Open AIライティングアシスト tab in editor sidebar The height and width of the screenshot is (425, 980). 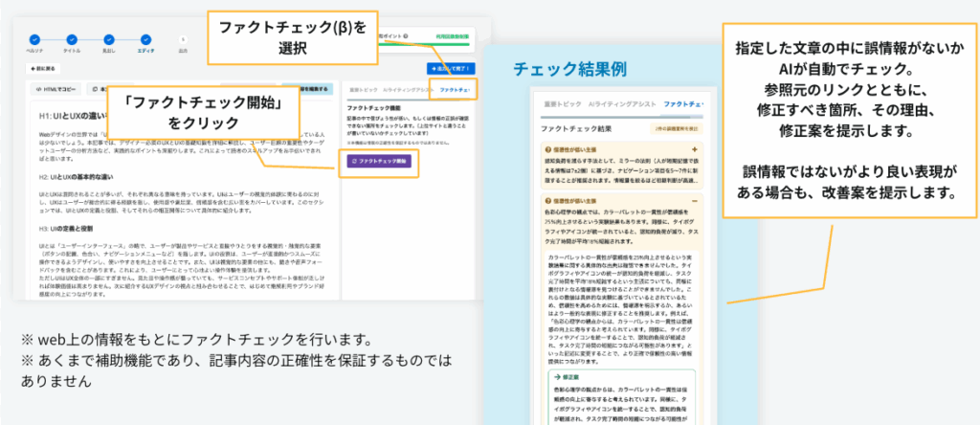tap(408, 89)
